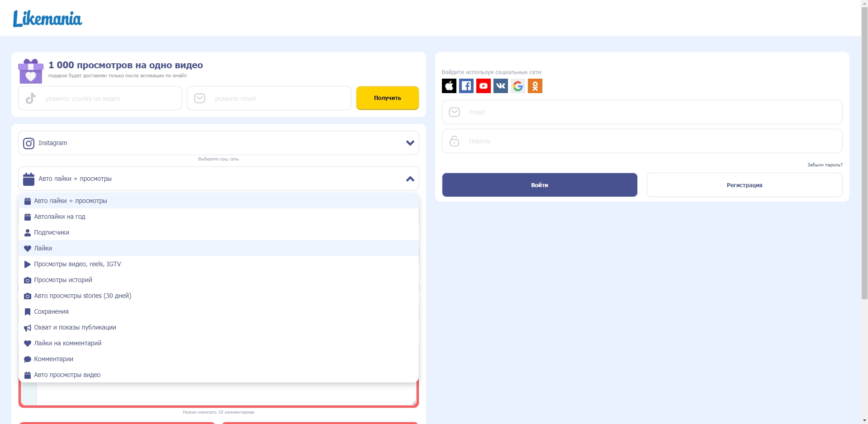Viewport: 868px width, 424px height.
Task: Click the Instagram icon in network selector
Action: point(28,143)
